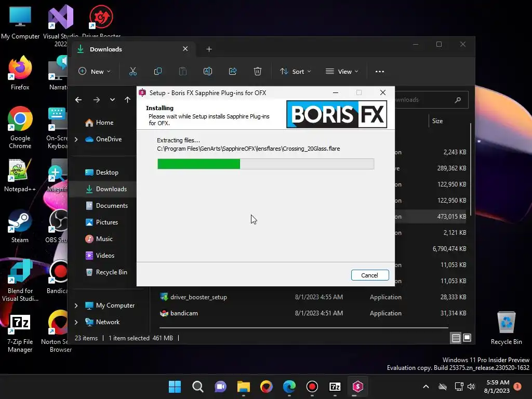The image size is (532, 399).
Task: Open the See more ellipsis menu
Action: (x=380, y=71)
